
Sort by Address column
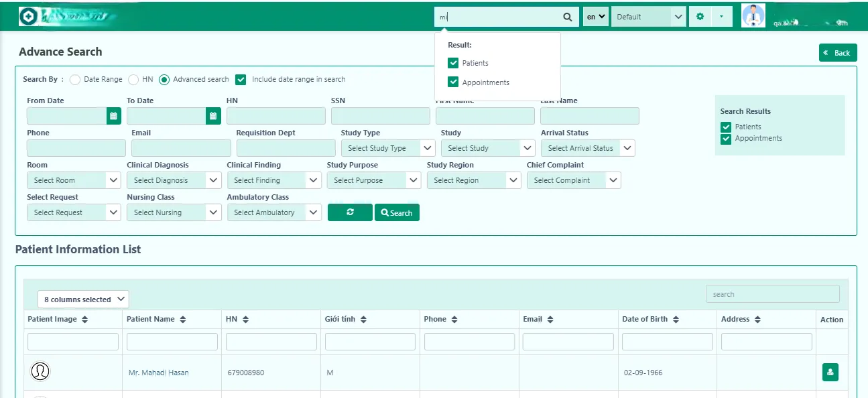tap(757, 320)
